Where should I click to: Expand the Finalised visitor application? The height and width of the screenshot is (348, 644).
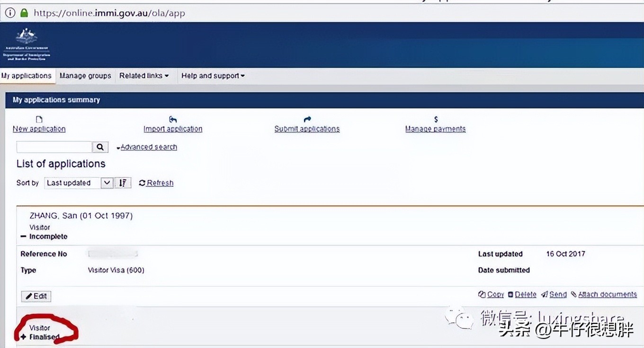(x=23, y=337)
